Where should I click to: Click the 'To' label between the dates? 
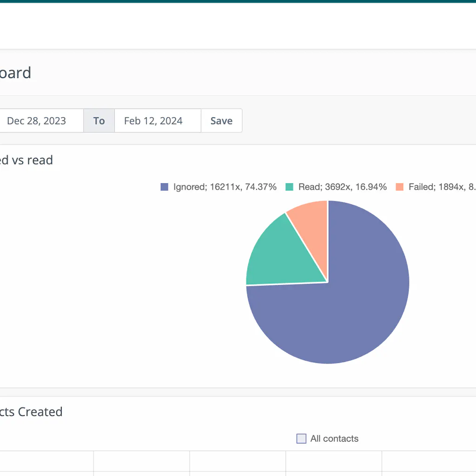(99, 120)
